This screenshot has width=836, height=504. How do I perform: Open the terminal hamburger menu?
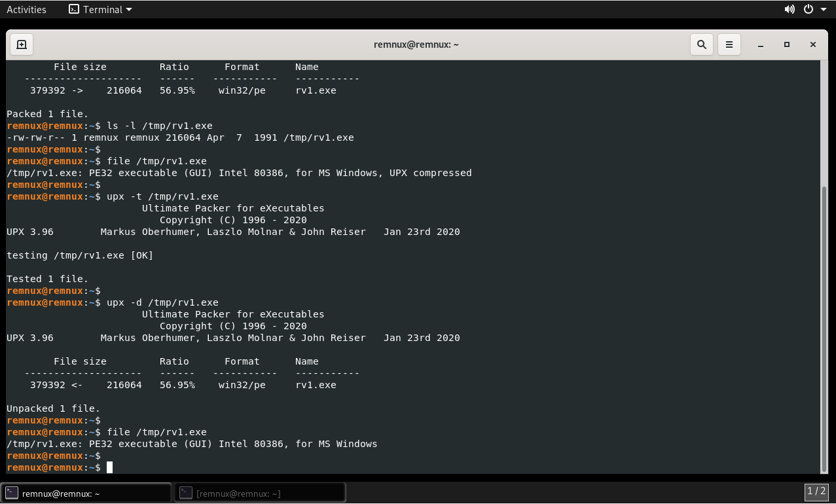[729, 45]
